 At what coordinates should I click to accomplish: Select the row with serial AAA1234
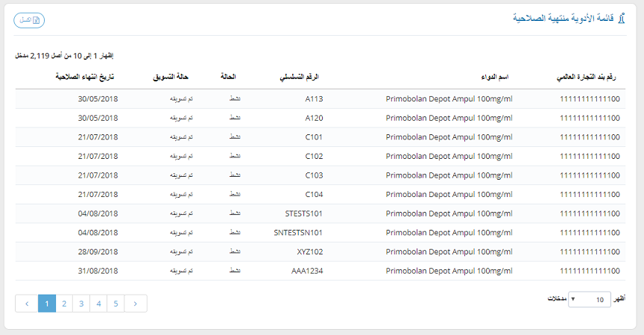(x=306, y=270)
